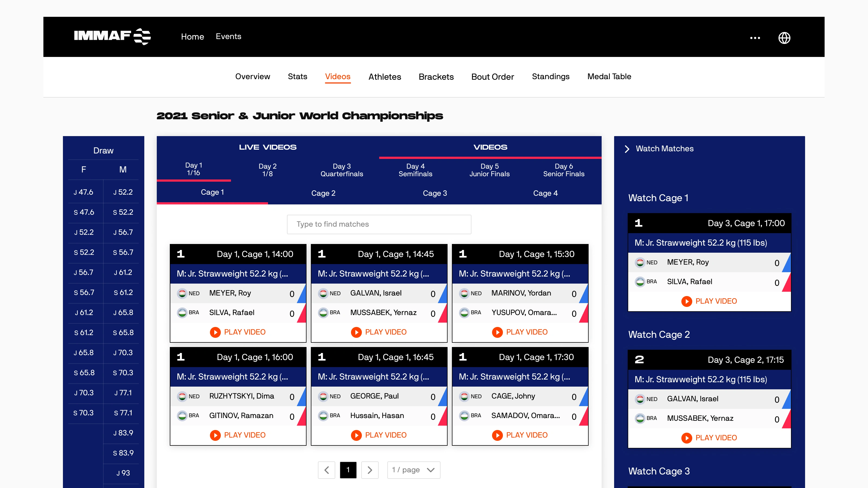This screenshot has height=488, width=868.
Task: Click the NED flag beside GEORGE, Paul
Action: point(323,397)
